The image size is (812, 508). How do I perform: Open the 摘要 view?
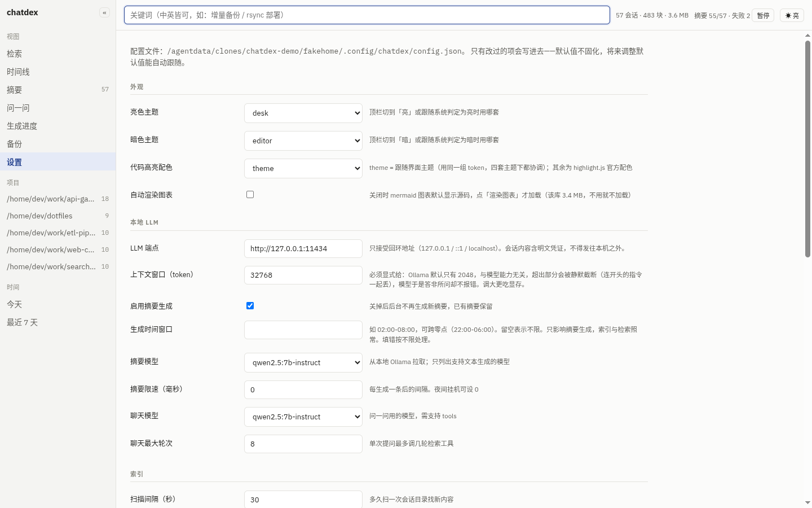pyautogui.click(x=58, y=90)
